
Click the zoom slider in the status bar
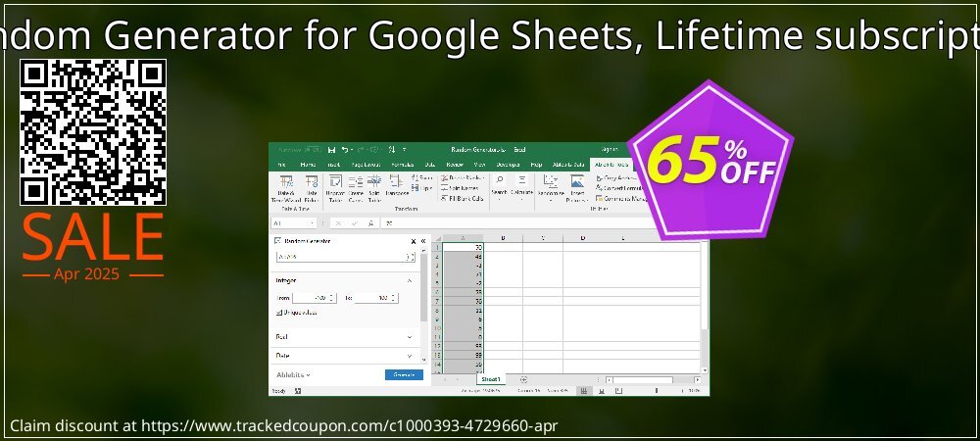pyautogui.click(x=657, y=391)
